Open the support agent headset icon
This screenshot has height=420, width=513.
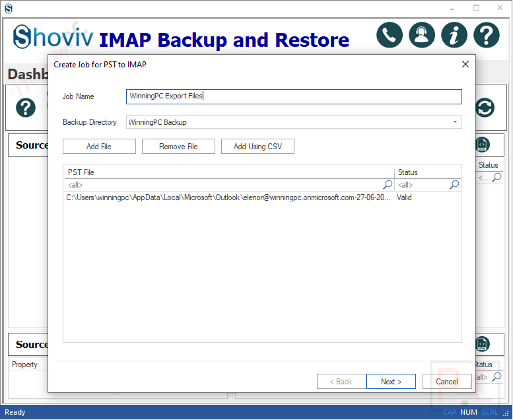pos(422,35)
